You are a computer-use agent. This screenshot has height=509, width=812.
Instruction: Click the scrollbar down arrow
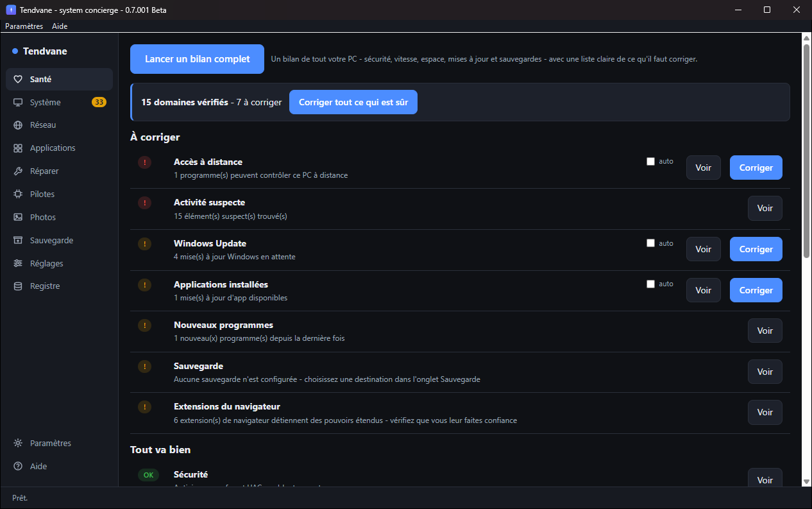click(x=807, y=481)
